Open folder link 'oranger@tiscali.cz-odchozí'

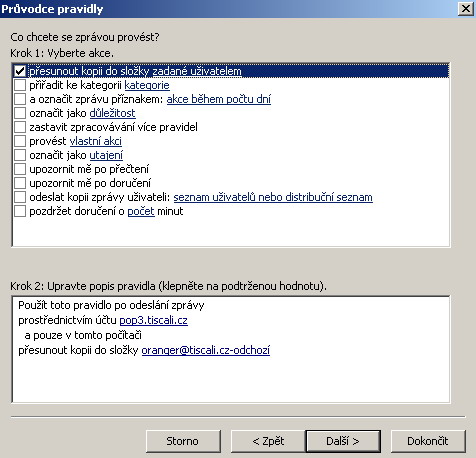tap(206, 350)
